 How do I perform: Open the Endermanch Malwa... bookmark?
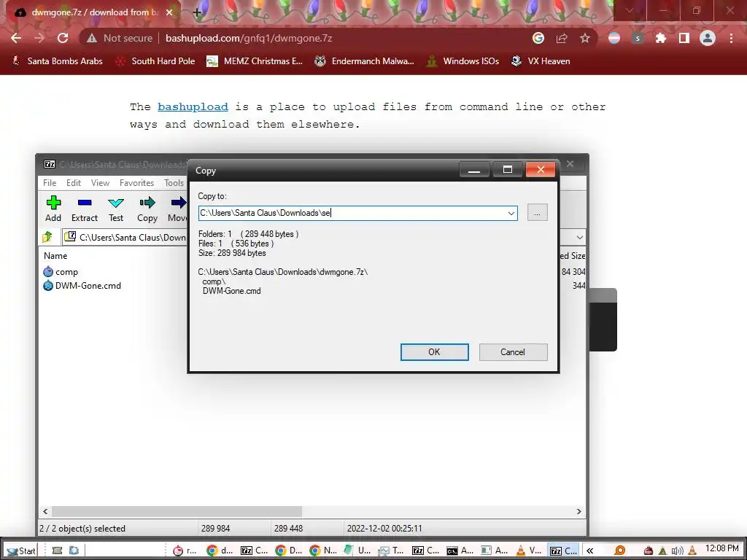pyautogui.click(x=365, y=61)
